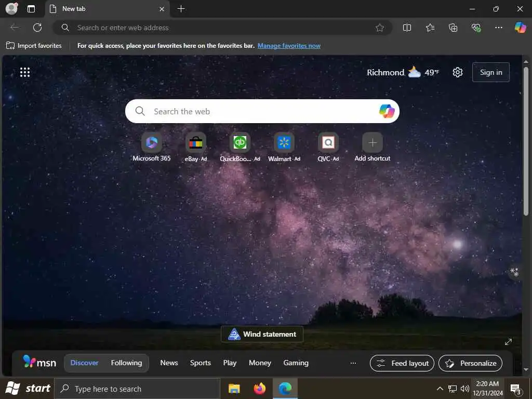Open the Windows start button
Image resolution: width=532 pixels, height=399 pixels.
(x=27, y=389)
